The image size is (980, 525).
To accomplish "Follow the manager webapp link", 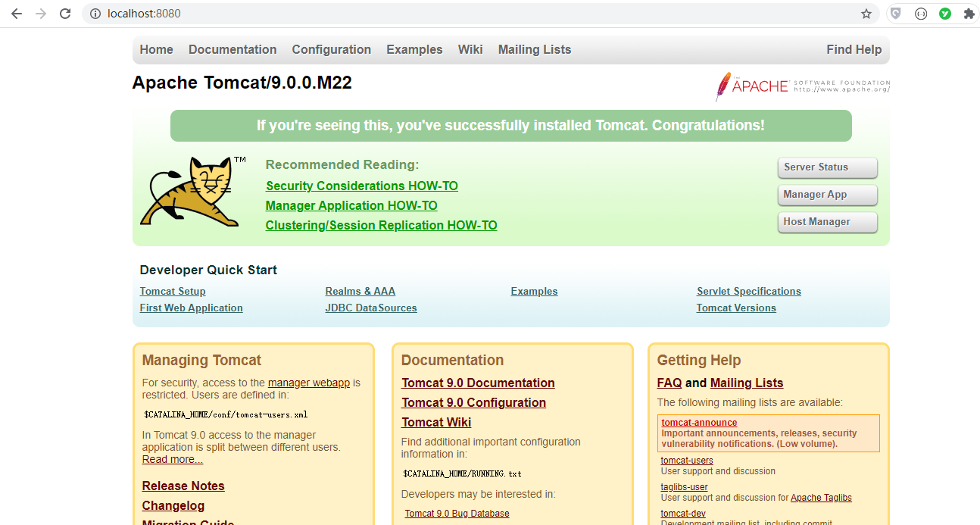I will pyautogui.click(x=309, y=383).
